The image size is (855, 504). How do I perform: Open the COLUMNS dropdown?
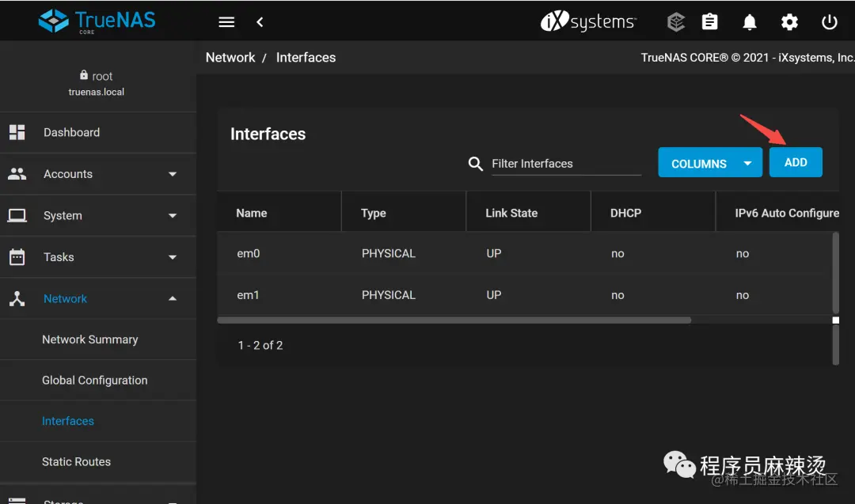click(710, 162)
